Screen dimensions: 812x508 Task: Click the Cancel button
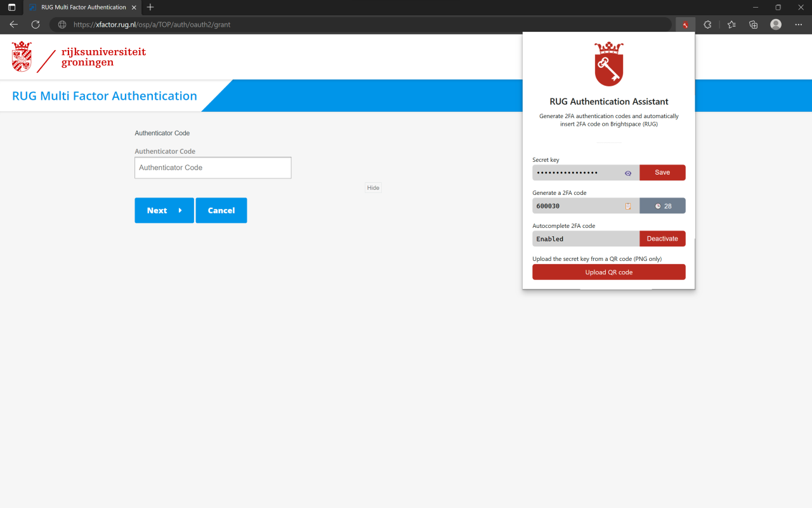(x=221, y=210)
